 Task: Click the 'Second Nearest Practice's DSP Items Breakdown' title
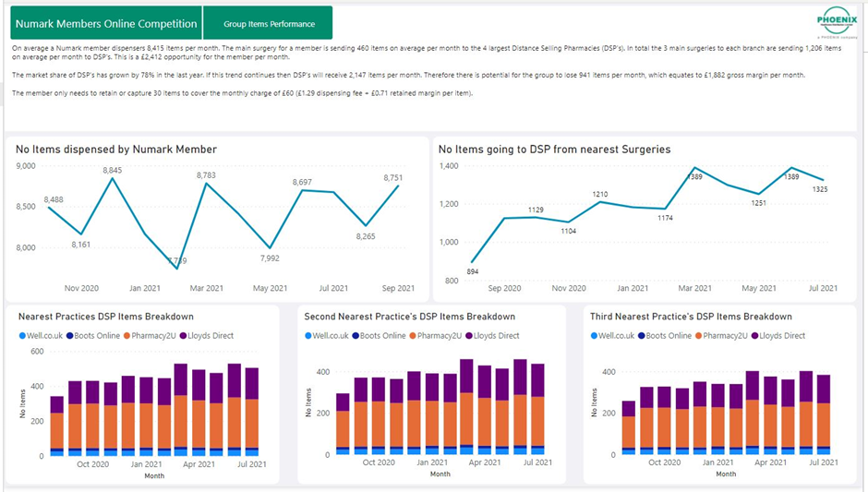pos(410,317)
